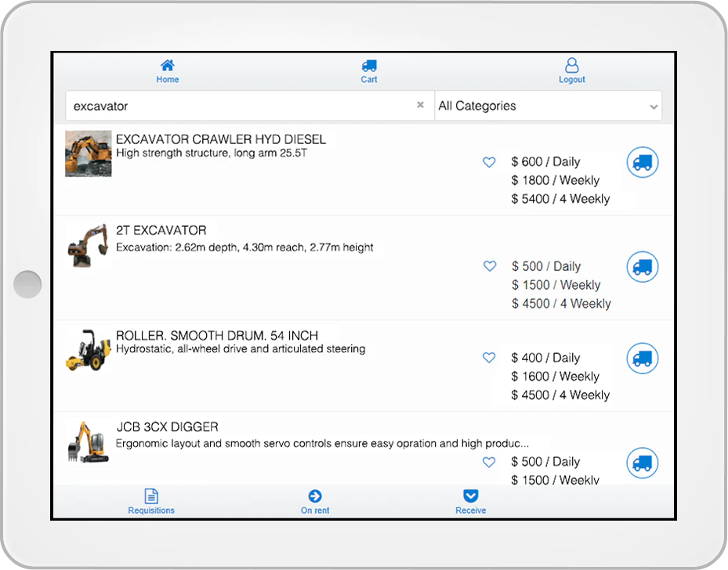Add Excavator Crawler Hyd Diesel to cart
The width and height of the screenshot is (728, 570).
pyautogui.click(x=643, y=162)
